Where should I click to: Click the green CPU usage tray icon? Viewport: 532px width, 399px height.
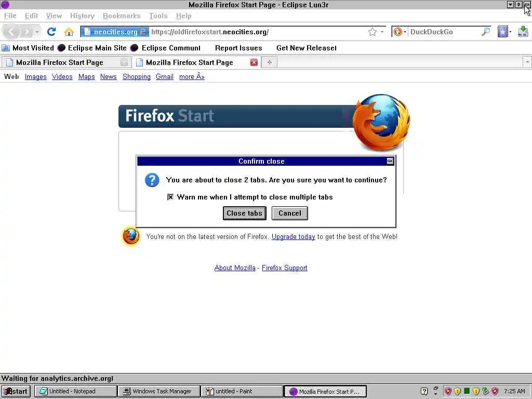tap(467, 391)
